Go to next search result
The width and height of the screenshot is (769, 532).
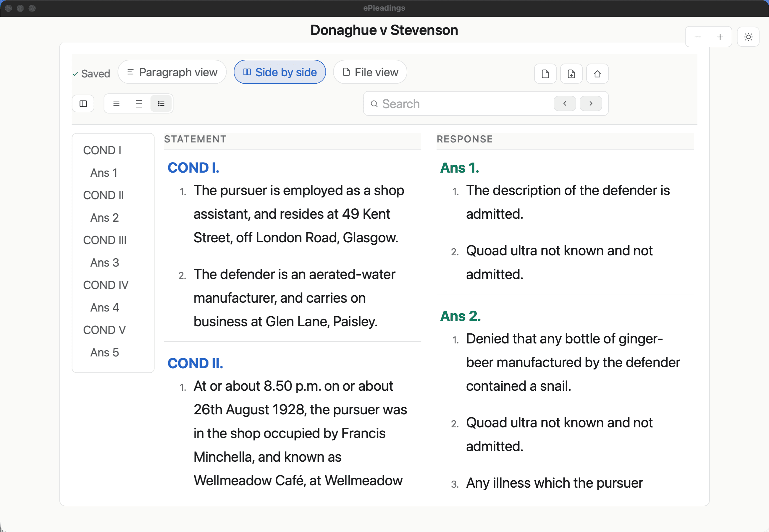click(x=591, y=103)
